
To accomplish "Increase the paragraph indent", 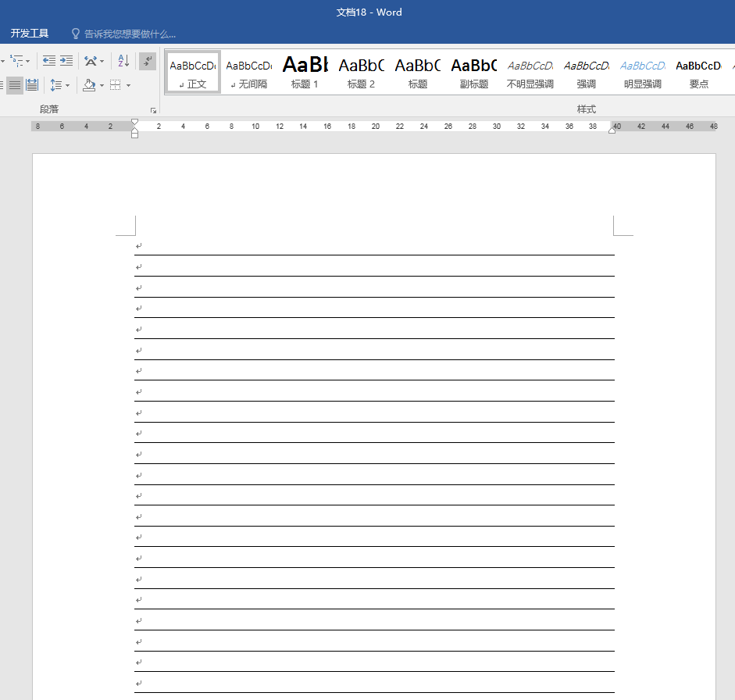I will pos(66,60).
